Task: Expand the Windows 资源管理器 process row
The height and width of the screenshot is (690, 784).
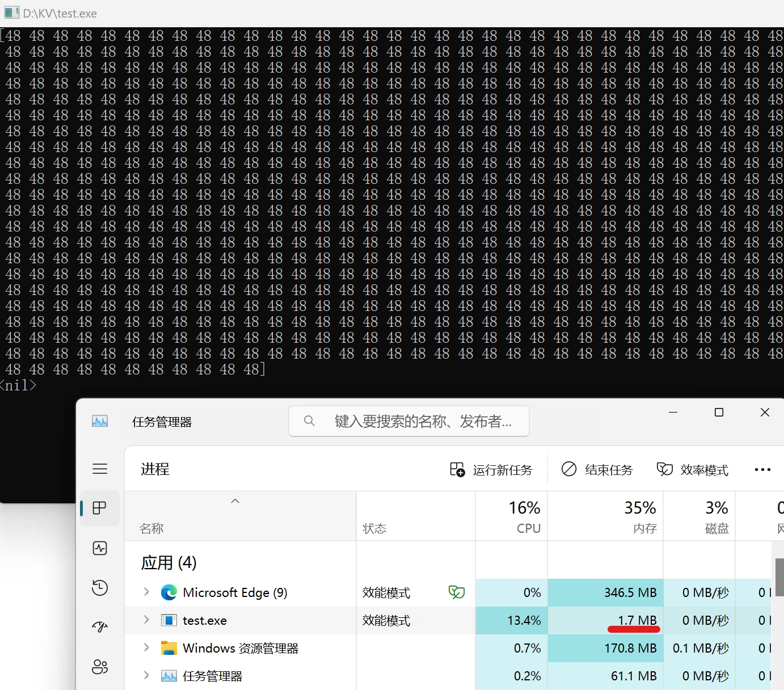Action: click(x=146, y=647)
